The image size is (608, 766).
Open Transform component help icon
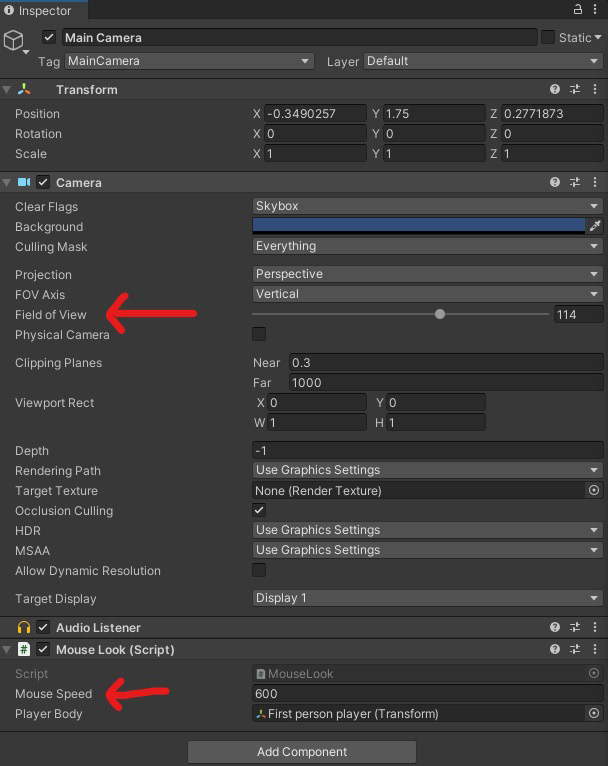[x=555, y=89]
